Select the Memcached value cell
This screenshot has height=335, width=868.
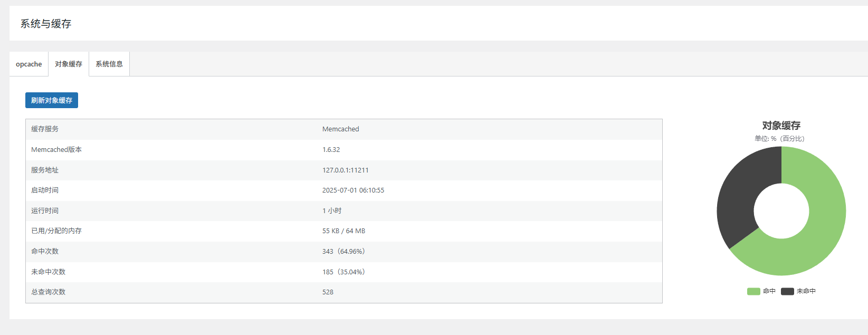click(x=341, y=129)
